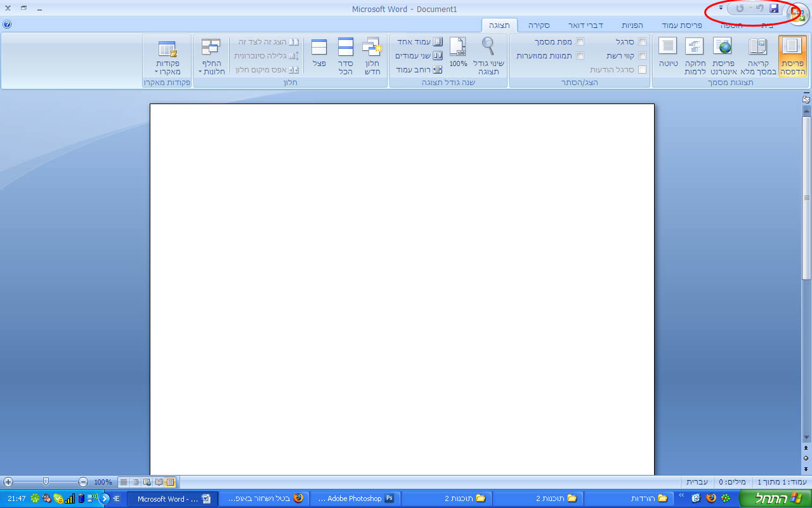Screen dimensions: 812x508
Task: Enable the Gridlines checkbox (קווי רשת)
Action: 642,56
